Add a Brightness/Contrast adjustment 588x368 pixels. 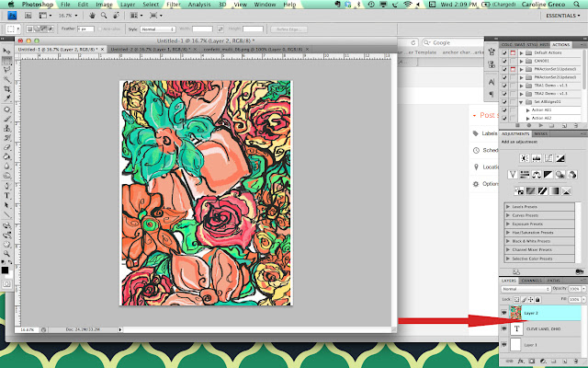(525, 158)
